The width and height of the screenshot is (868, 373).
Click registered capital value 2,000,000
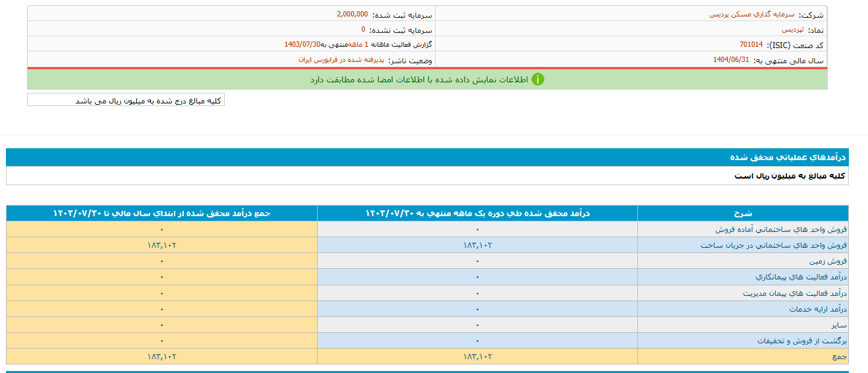(x=352, y=14)
